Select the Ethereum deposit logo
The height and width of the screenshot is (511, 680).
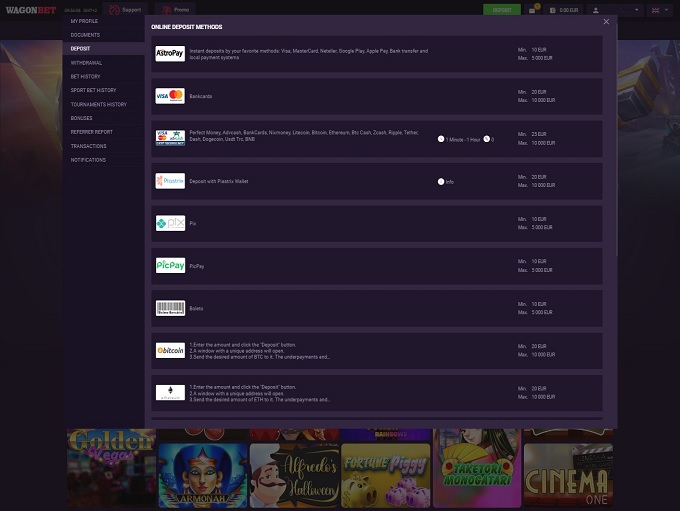point(170,393)
